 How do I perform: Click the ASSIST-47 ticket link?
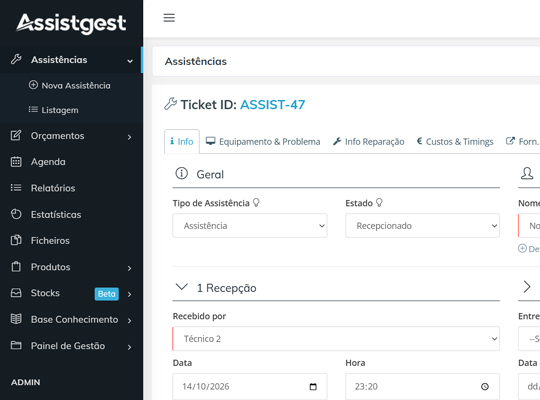pos(272,104)
